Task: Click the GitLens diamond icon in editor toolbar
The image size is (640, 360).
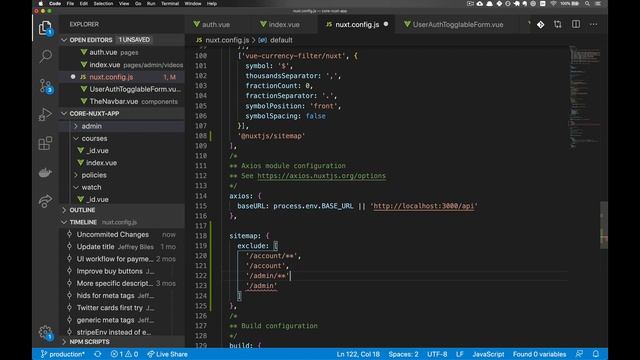Action: pyautogui.click(x=540, y=24)
